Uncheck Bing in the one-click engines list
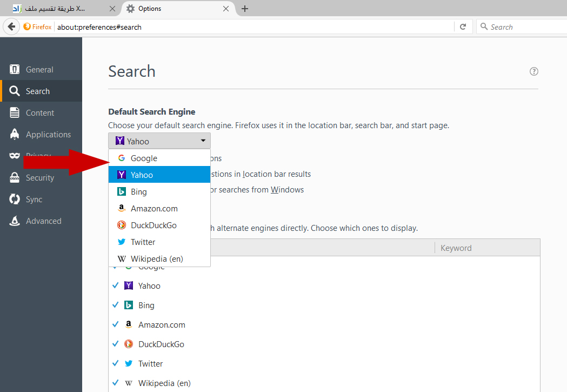567x392 pixels. click(x=115, y=305)
